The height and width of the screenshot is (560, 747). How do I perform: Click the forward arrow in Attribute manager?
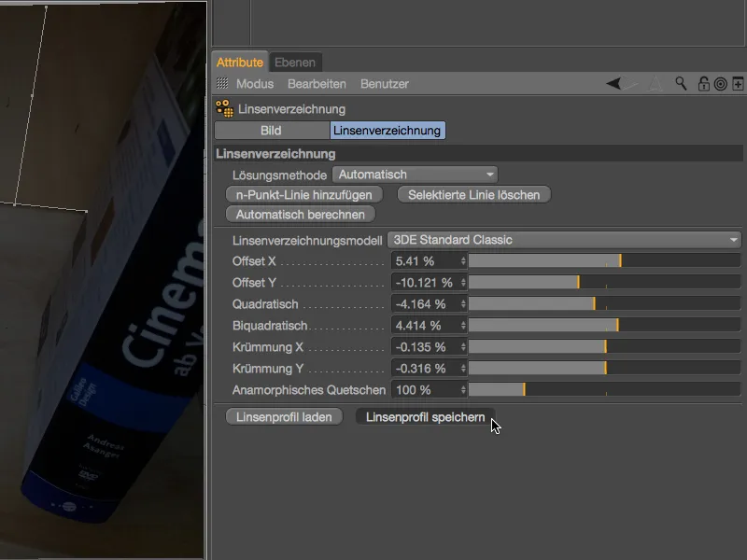[x=630, y=84]
